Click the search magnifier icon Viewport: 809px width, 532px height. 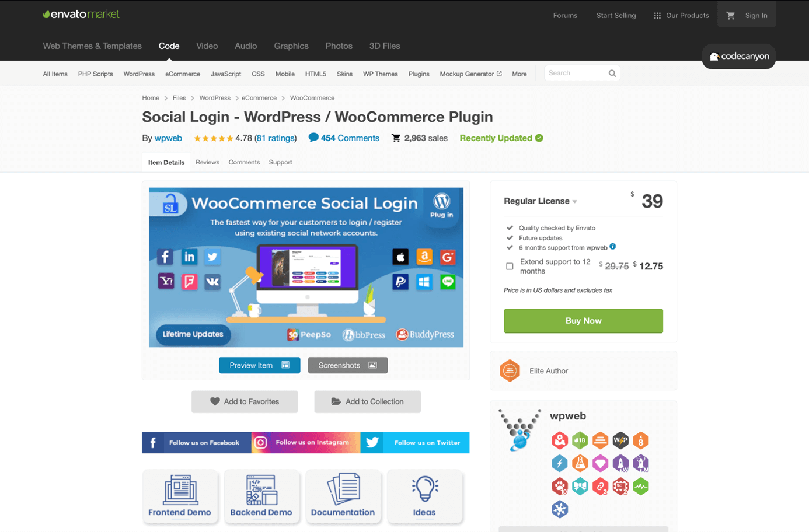(612, 73)
